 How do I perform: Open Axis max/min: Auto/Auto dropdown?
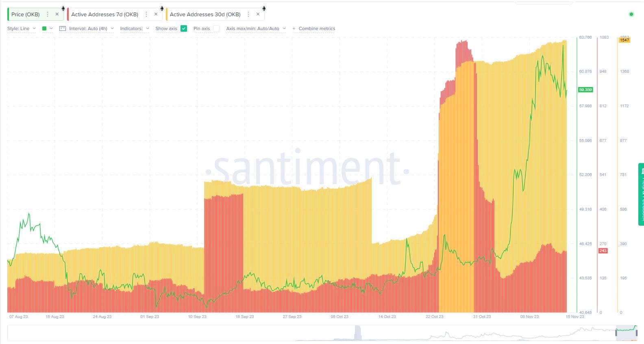[x=256, y=28]
